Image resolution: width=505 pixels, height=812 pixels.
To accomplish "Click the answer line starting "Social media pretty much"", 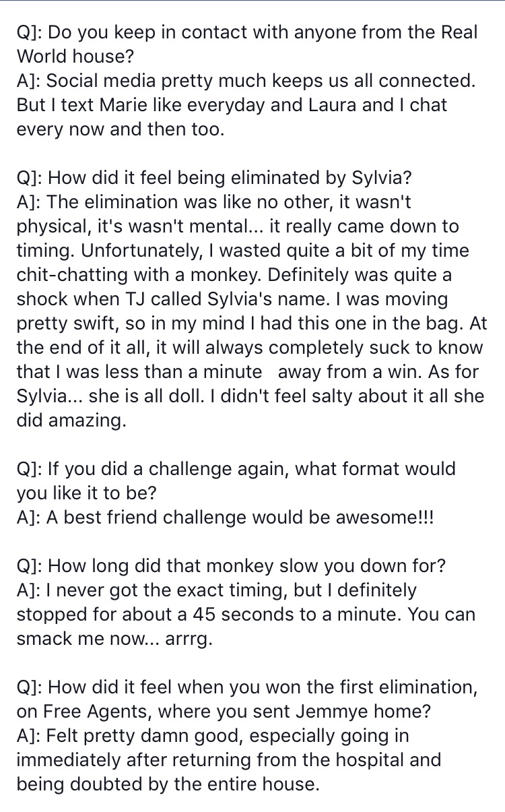I will click(x=246, y=80).
